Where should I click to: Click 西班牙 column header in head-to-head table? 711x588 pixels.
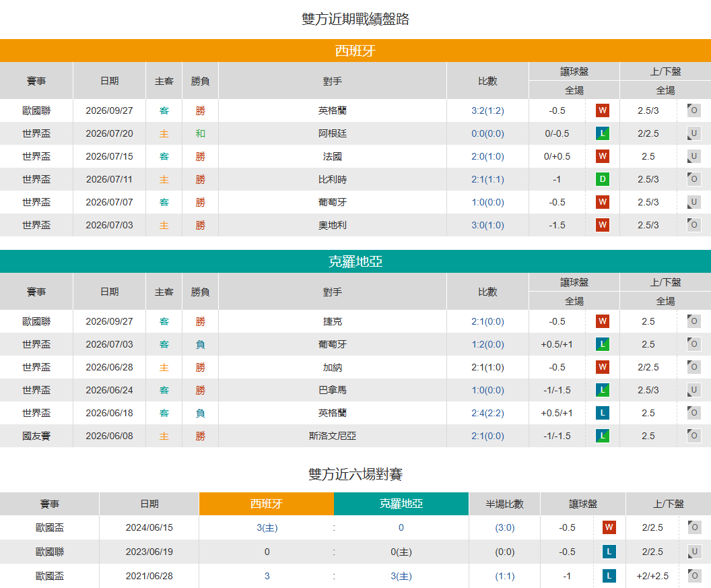pyautogui.click(x=267, y=504)
